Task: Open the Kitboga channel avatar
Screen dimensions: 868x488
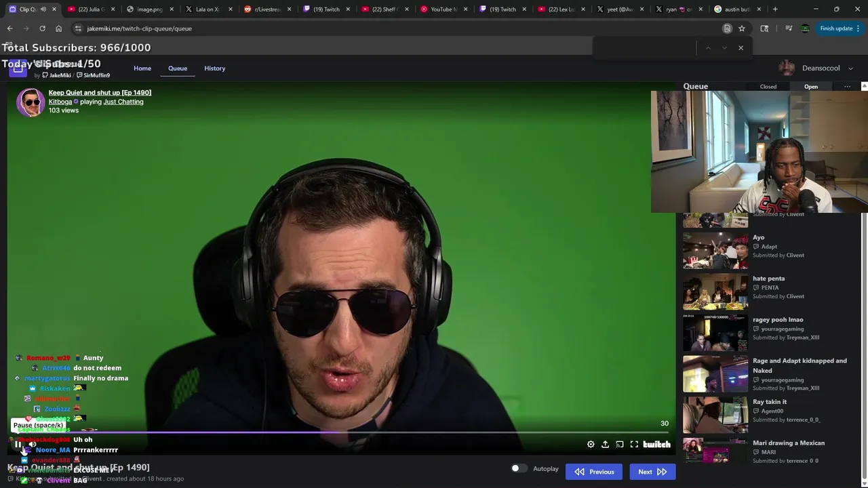Action: (31, 102)
